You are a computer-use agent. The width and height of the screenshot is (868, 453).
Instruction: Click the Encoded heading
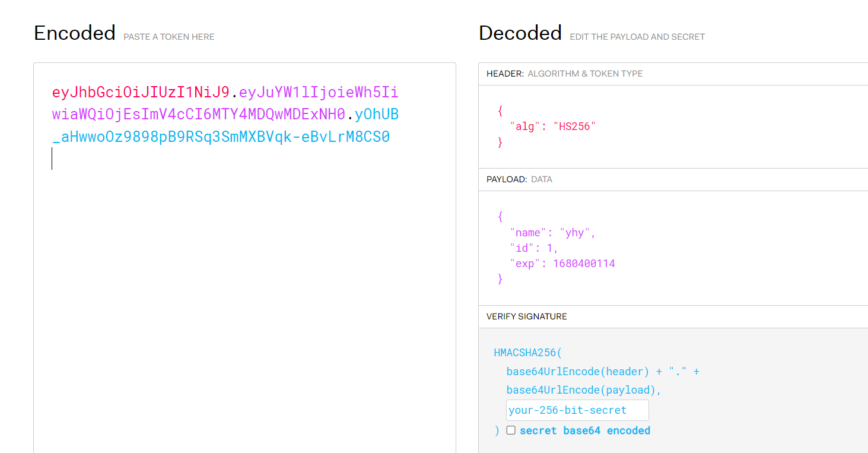pos(75,33)
